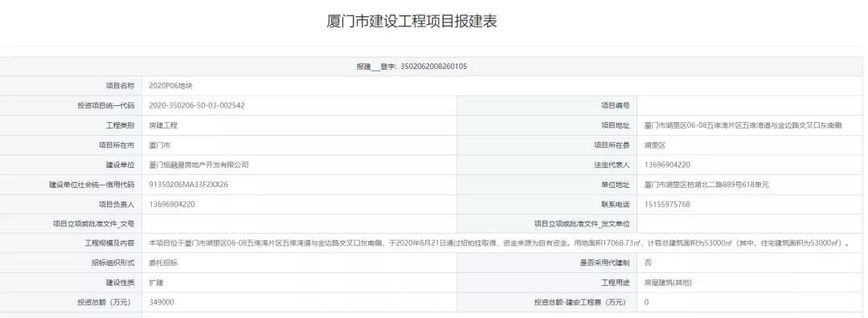Click the 单位地址 label
The image size is (868, 318).
coord(616,185)
